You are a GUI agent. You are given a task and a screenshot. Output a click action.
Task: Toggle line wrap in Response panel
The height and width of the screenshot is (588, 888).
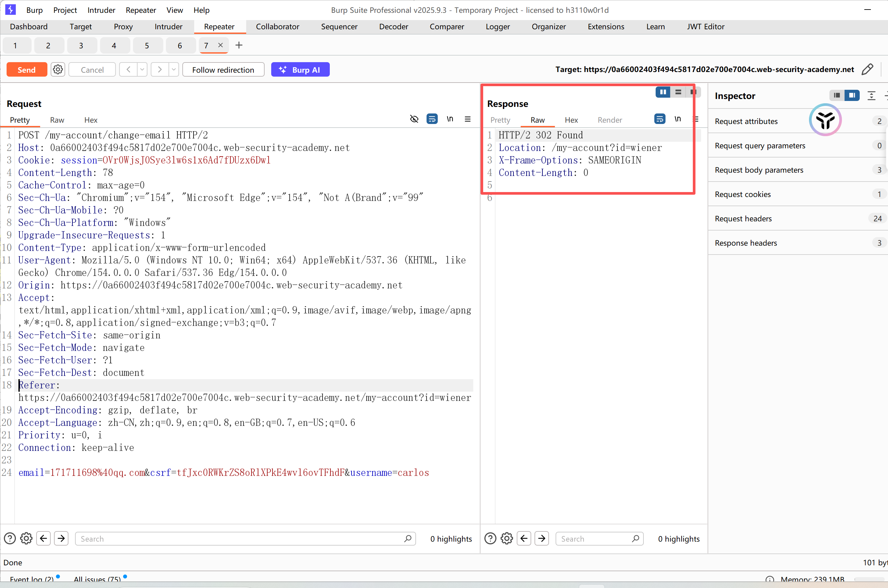point(660,119)
